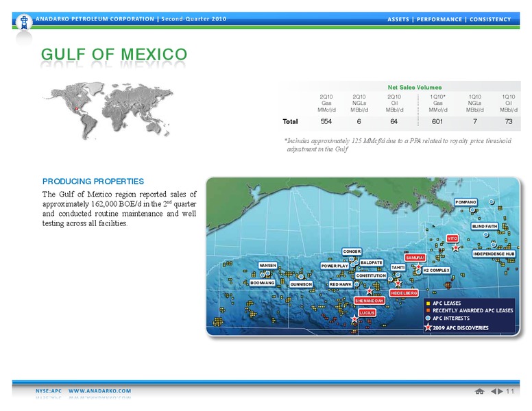The image size is (532, 411).
Task: Click the Shenandoah discovery star marker
Action: click(x=370, y=291)
